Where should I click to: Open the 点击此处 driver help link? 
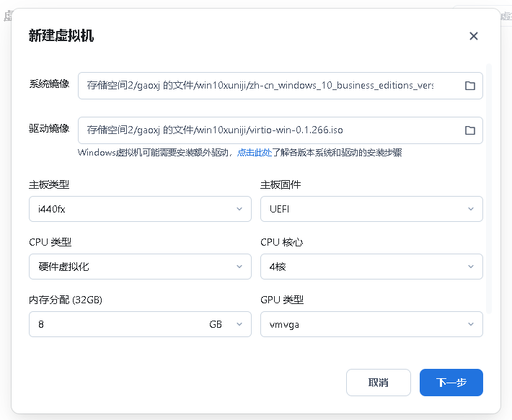click(x=255, y=153)
